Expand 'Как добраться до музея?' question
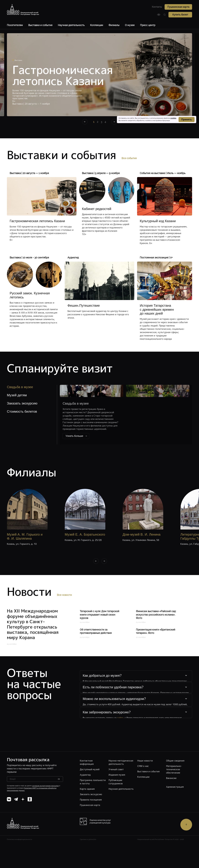The width and height of the screenshot is (199, 868). coord(136,676)
